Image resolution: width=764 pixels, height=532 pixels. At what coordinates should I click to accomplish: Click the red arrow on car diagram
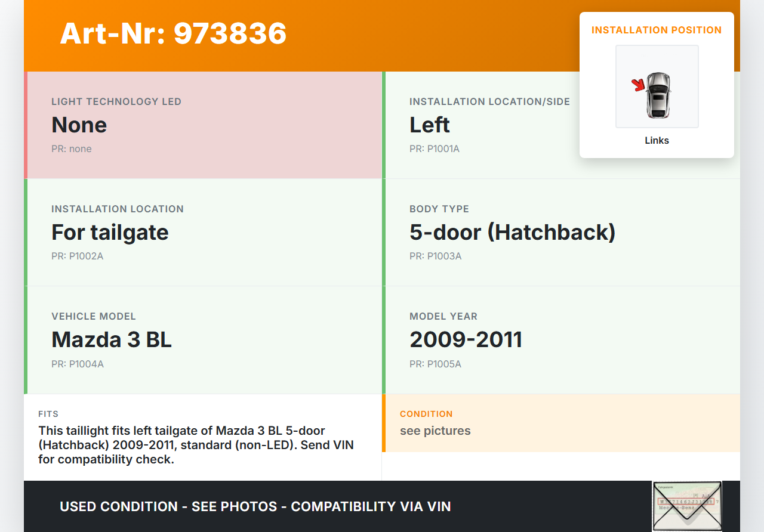[x=639, y=85]
